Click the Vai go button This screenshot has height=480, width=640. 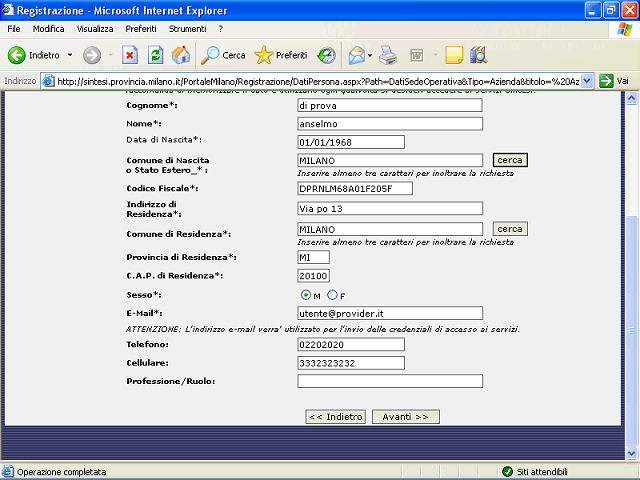click(614, 81)
